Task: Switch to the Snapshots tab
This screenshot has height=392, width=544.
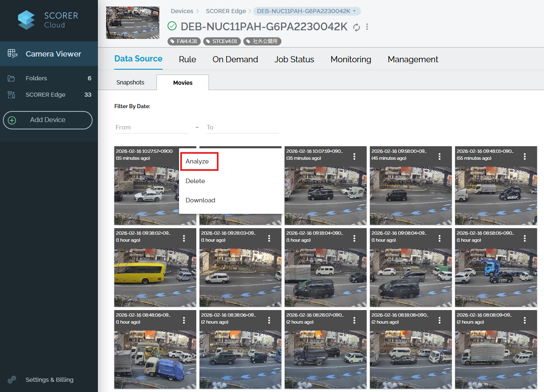Action: point(130,82)
